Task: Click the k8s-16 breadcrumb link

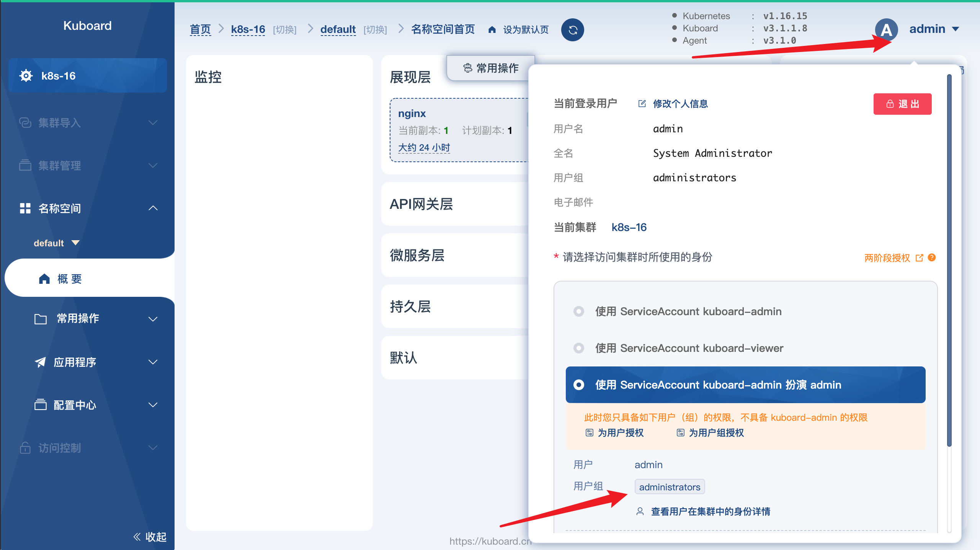Action: (248, 29)
